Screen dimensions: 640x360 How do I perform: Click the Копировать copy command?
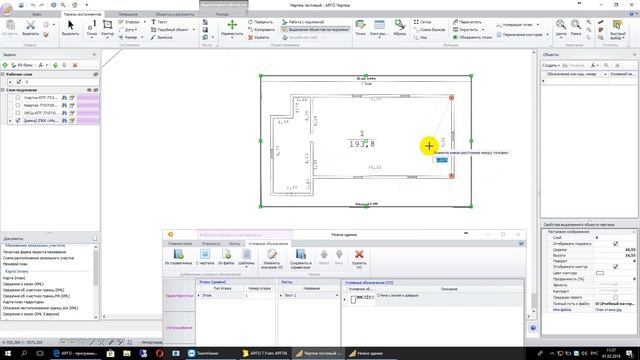[261, 29]
